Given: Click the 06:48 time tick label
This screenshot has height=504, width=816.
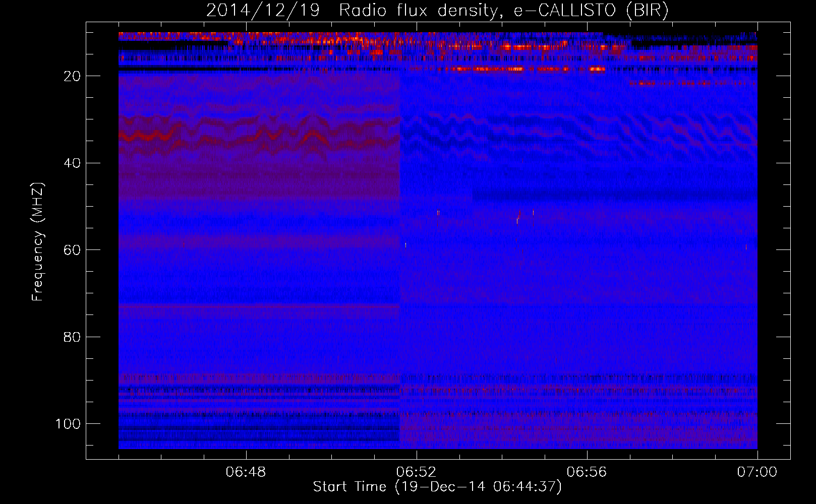Looking at the screenshot, I should [x=246, y=472].
